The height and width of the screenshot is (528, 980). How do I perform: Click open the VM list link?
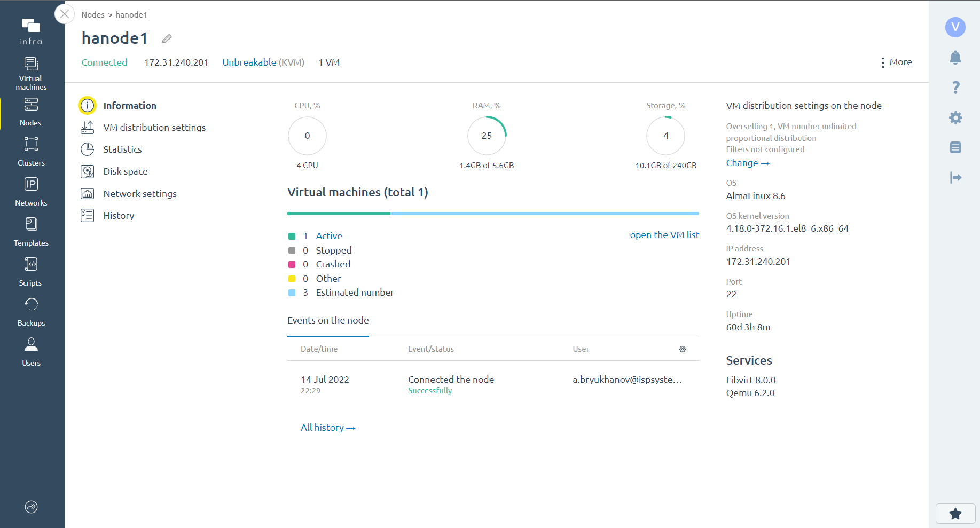click(664, 235)
